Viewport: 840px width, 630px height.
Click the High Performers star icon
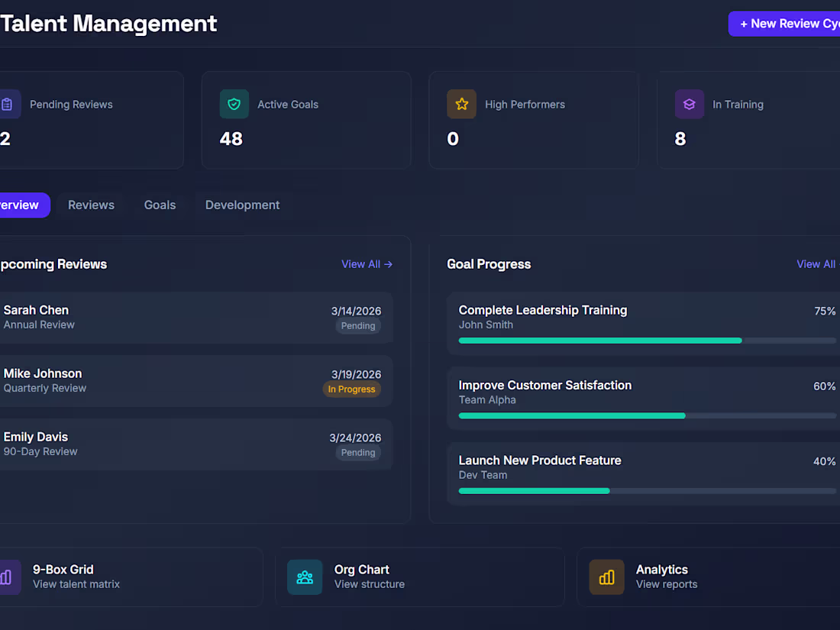[461, 104]
